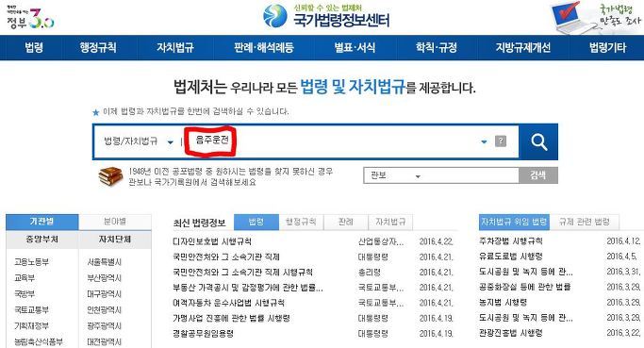The image size is (644, 348).
Task: Open the 경찰공무원임용령 entry
Action: [204, 333]
